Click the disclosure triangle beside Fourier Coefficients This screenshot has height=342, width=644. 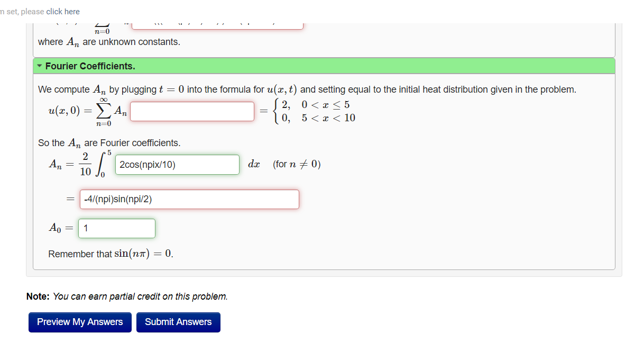(x=40, y=66)
